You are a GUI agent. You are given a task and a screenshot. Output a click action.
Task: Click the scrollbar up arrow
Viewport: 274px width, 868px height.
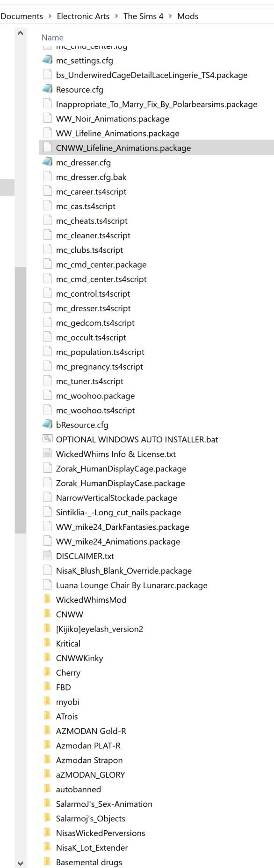pyautogui.click(x=20, y=33)
